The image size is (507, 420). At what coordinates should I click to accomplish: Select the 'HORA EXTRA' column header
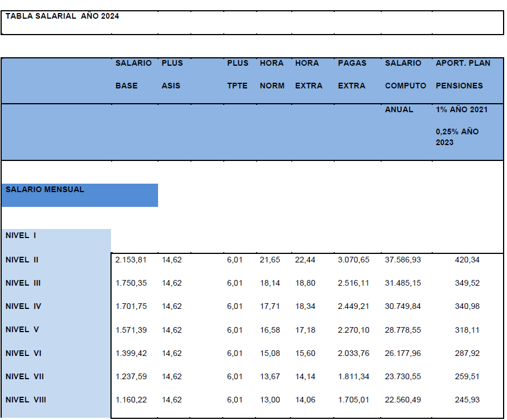pyautogui.click(x=308, y=74)
